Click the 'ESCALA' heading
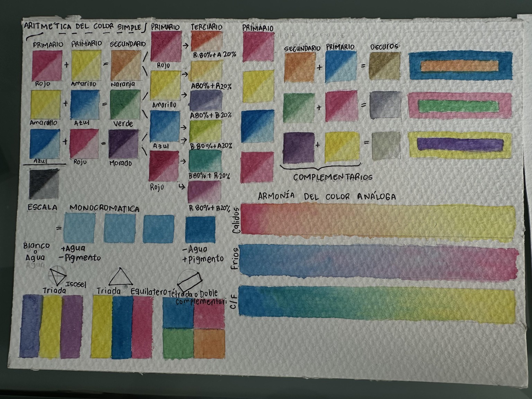532x399 pixels. coord(42,207)
